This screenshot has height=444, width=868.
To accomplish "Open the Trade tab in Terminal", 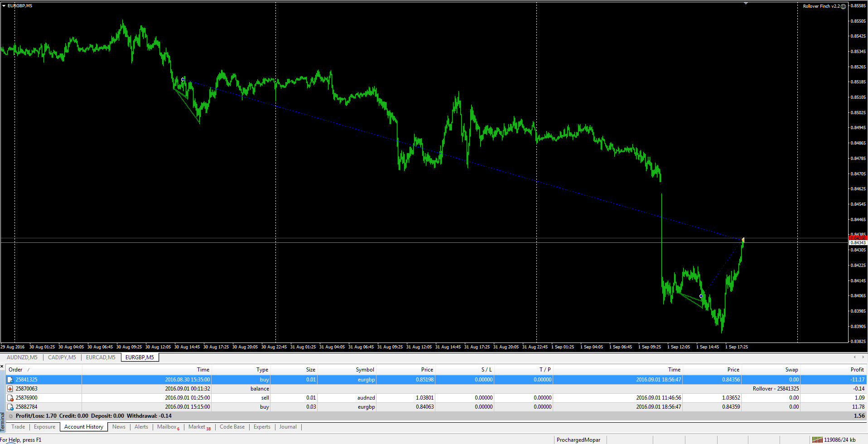I will (x=18, y=427).
